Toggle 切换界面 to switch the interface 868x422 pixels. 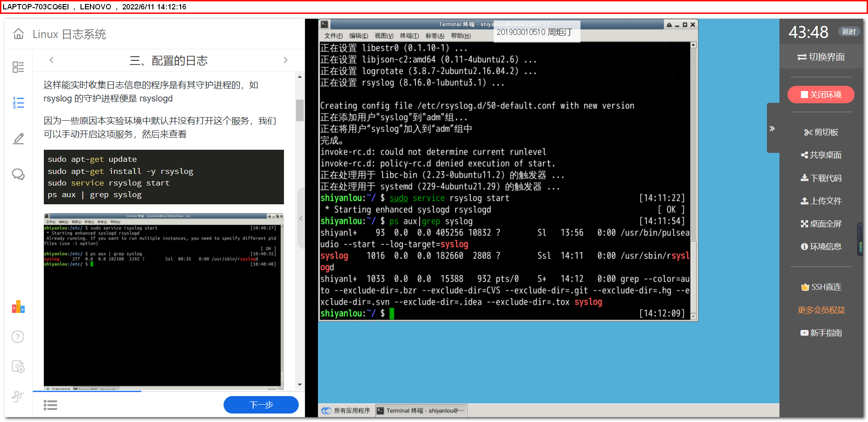point(821,57)
